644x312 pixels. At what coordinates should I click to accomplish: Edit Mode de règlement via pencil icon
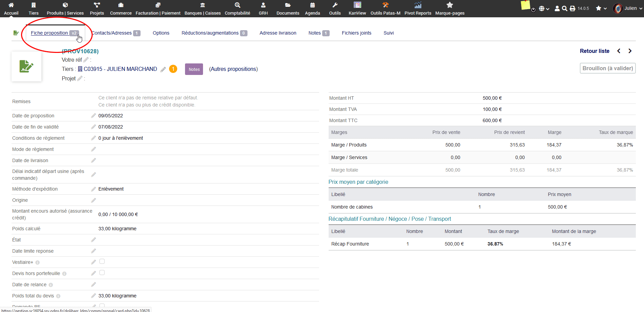93,149
